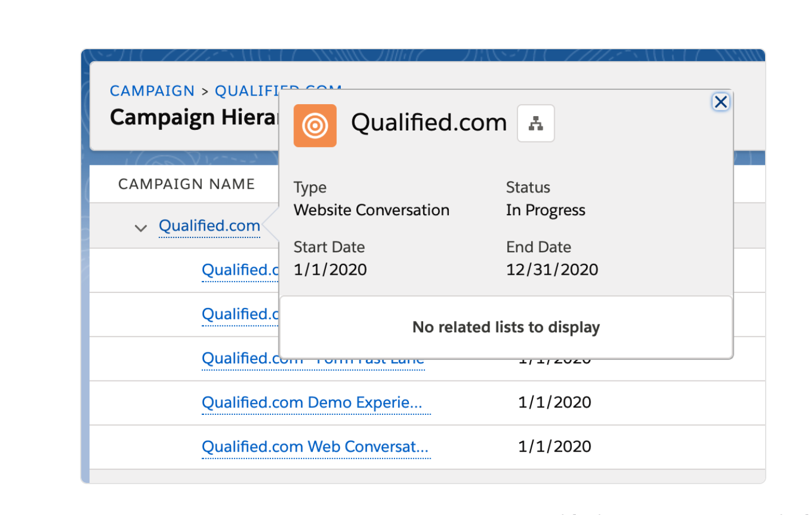
Task: Click the end date 12/31/2020 value
Action: tap(552, 270)
